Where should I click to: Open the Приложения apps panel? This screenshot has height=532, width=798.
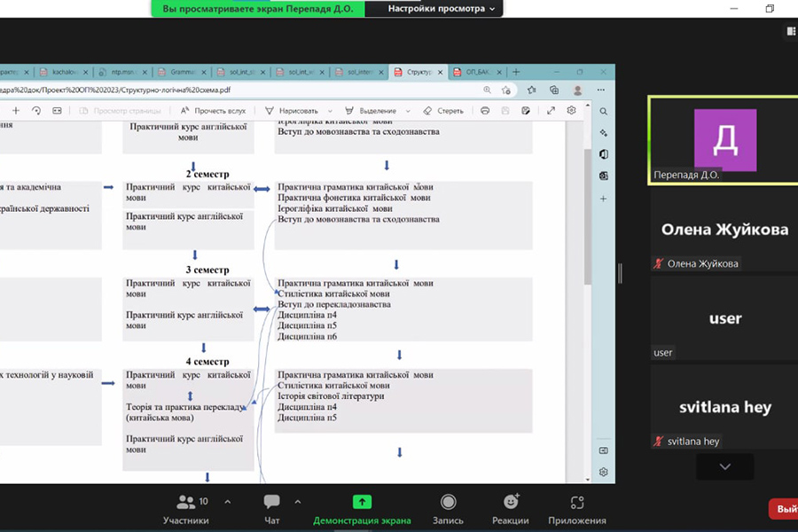tap(576, 509)
